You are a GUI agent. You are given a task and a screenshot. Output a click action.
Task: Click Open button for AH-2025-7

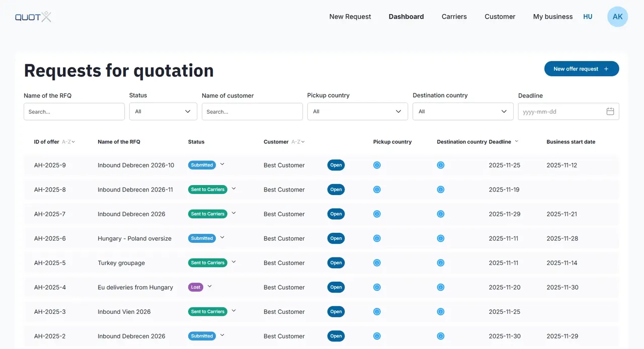(336, 214)
